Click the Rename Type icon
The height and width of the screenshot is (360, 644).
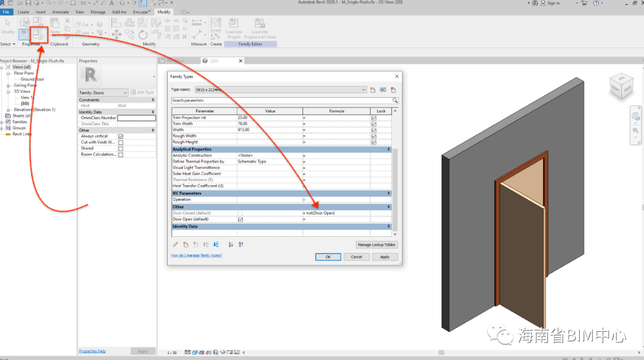[x=383, y=90]
